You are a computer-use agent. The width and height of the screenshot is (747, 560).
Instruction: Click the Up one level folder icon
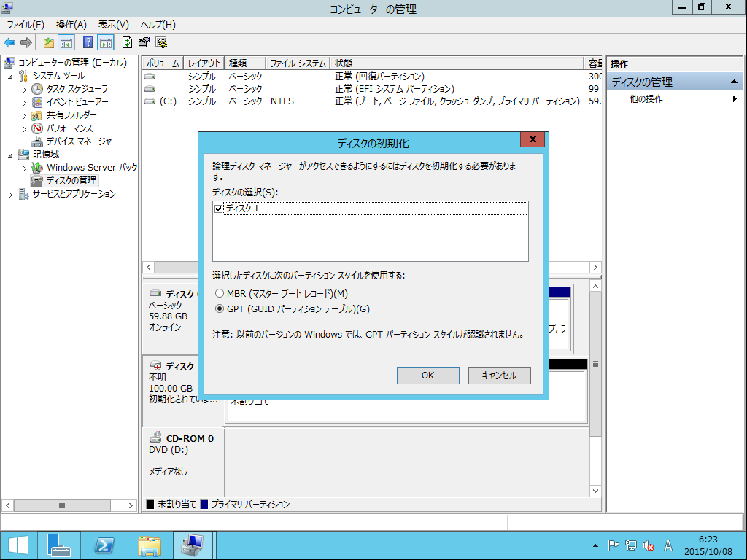[x=49, y=43]
